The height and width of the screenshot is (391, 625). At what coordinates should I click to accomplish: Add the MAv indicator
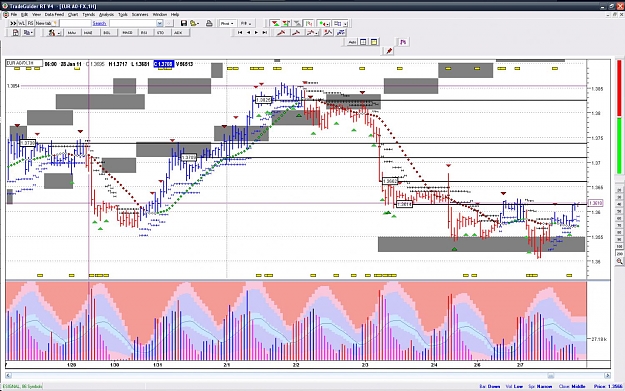[x=72, y=33]
